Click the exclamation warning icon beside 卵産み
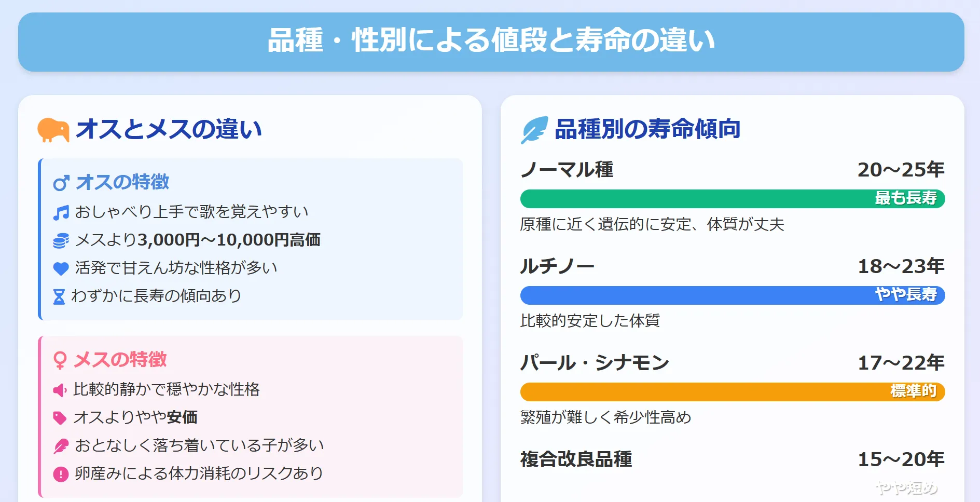 [x=61, y=474]
